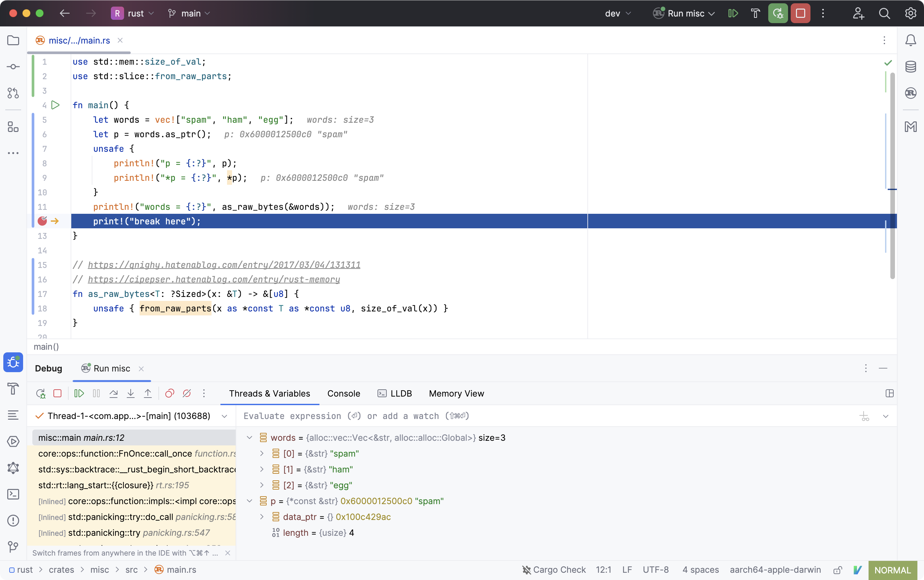Image resolution: width=924 pixels, height=580 pixels.
Task: Open Notifications bell
Action: pos(910,40)
